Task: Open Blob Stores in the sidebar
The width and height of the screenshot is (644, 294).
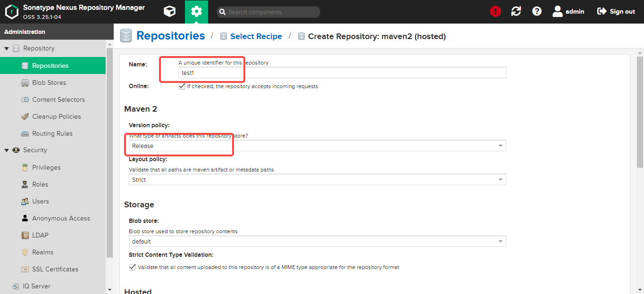Action: click(53, 82)
